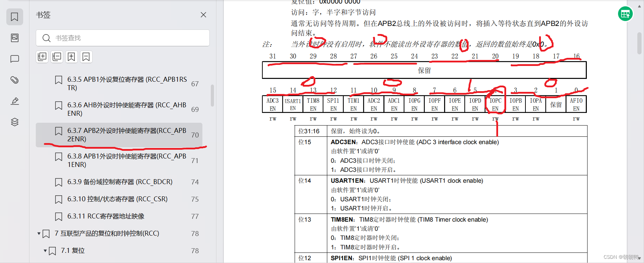Click the document scrollbar down arrow
This screenshot has height=263, width=644.
point(639,258)
